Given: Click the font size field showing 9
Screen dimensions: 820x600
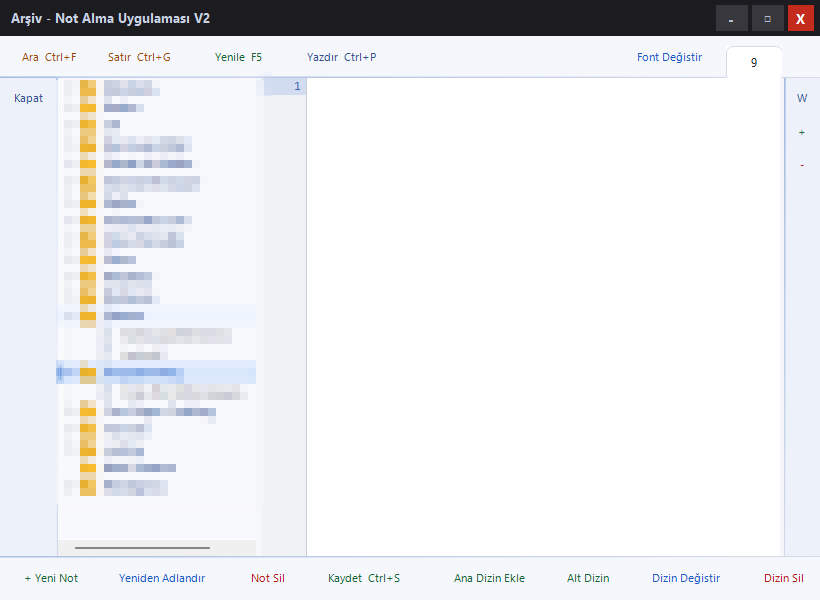Looking at the screenshot, I should point(754,63).
